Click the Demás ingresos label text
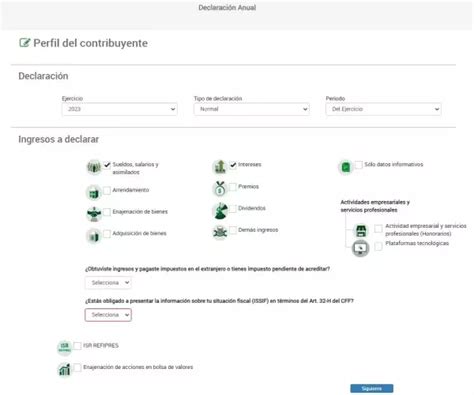This screenshot has width=474, height=395. coord(258,230)
